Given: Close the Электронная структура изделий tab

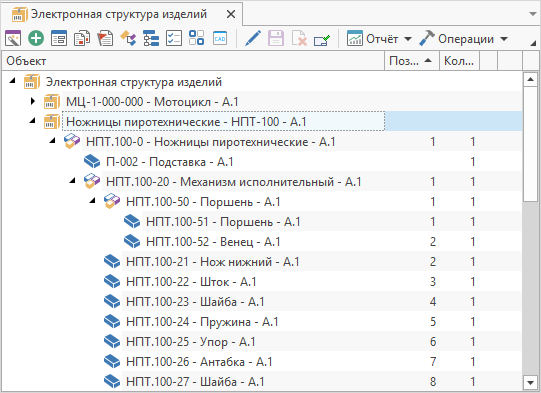Looking at the screenshot, I should point(231,14).
